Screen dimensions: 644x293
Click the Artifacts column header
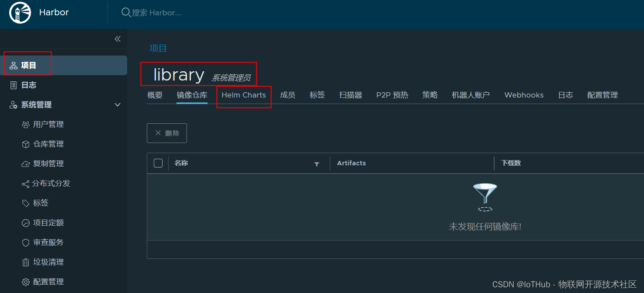point(351,163)
